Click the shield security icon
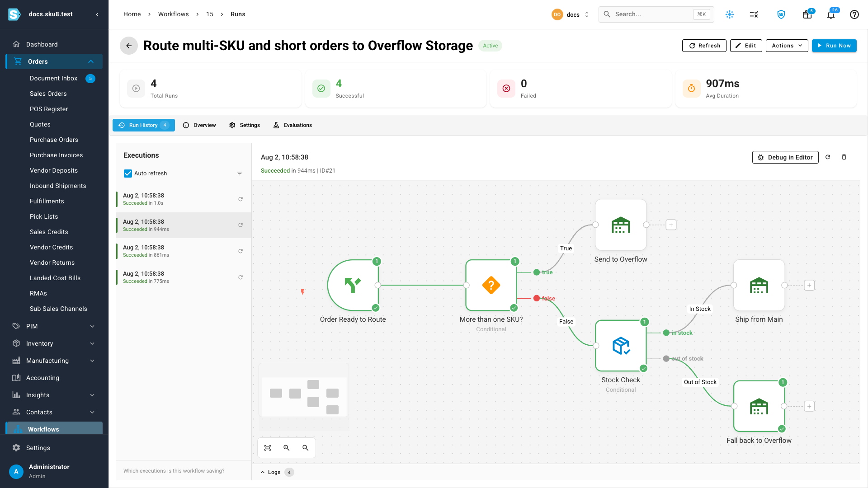Viewport: 868px width, 488px height. tap(781, 14)
